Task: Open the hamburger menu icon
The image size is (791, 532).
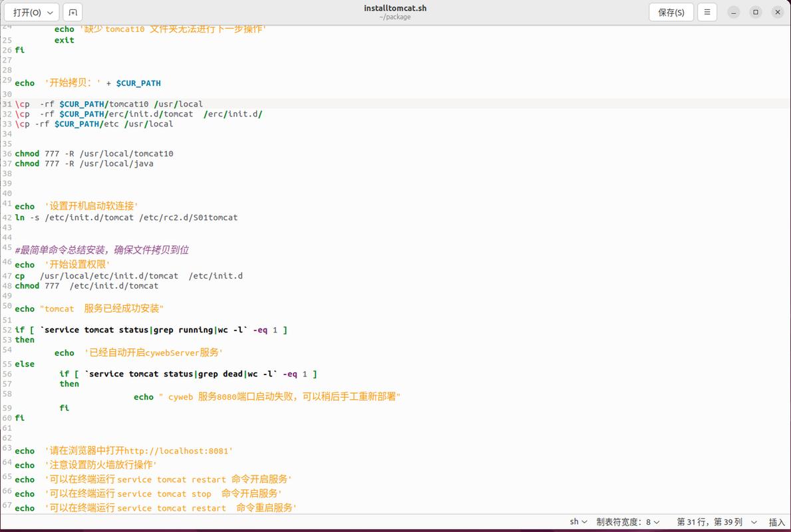Action: click(707, 12)
